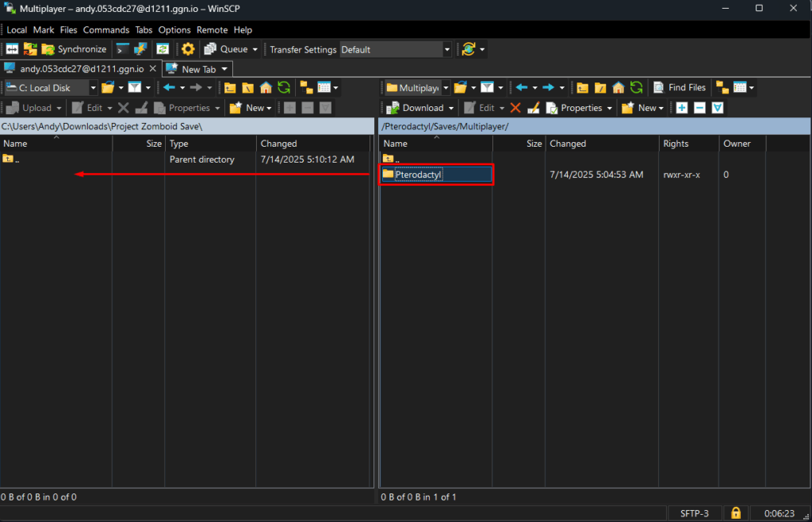Open the Local menu
812x522 pixels.
click(17, 30)
